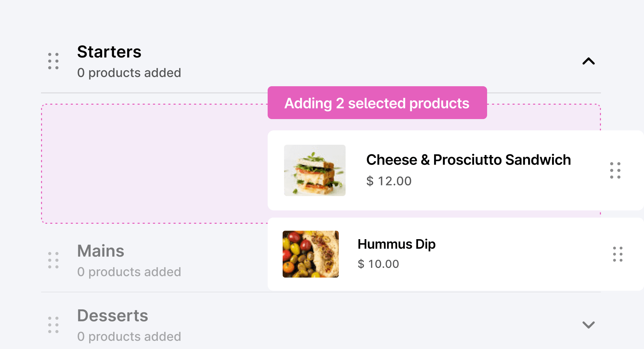Click the Cheese & Prosciutto Sandwich photo
The width and height of the screenshot is (644, 349).
(314, 170)
